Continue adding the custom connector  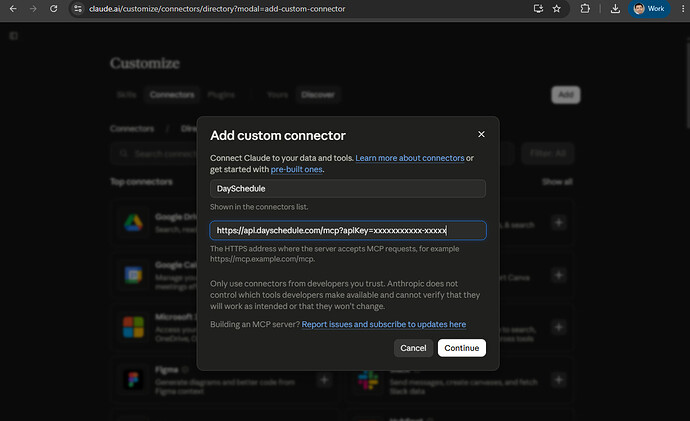point(462,348)
